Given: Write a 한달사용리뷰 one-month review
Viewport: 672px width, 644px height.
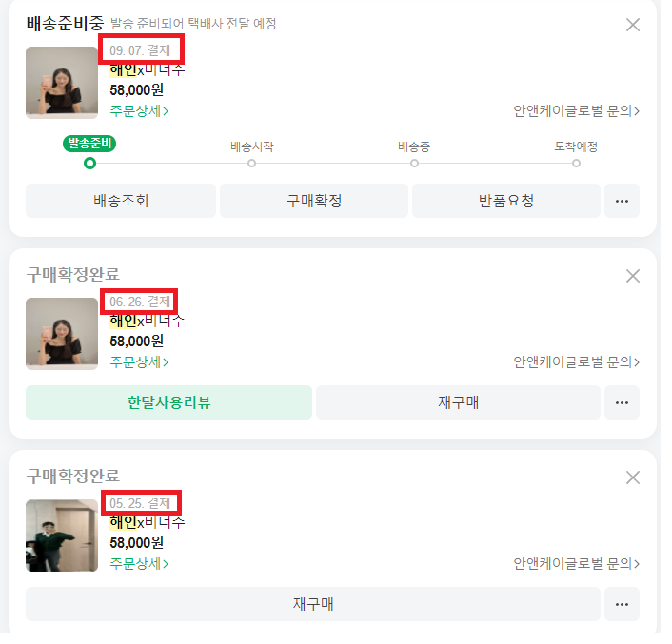Looking at the screenshot, I should [168, 402].
